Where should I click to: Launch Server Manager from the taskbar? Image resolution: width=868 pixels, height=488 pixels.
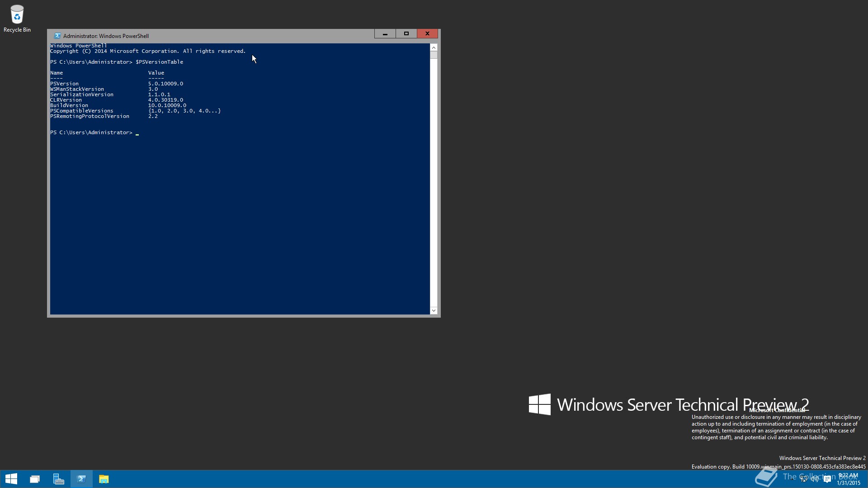point(58,479)
